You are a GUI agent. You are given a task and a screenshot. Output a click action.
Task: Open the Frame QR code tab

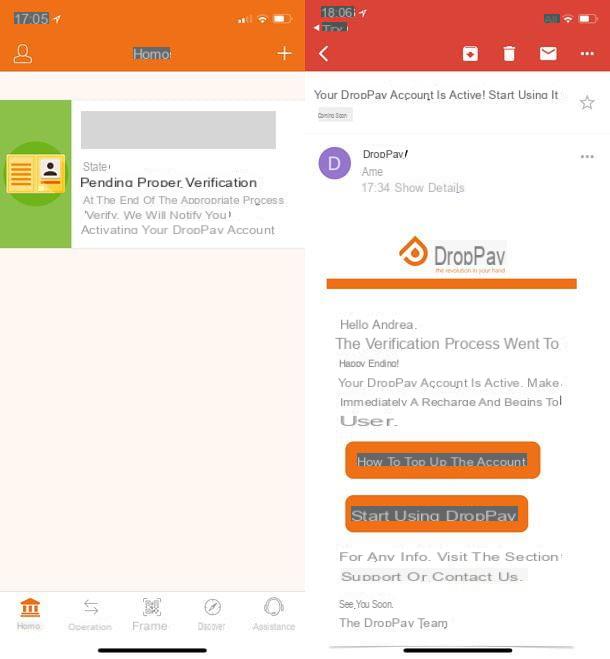click(150, 615)
